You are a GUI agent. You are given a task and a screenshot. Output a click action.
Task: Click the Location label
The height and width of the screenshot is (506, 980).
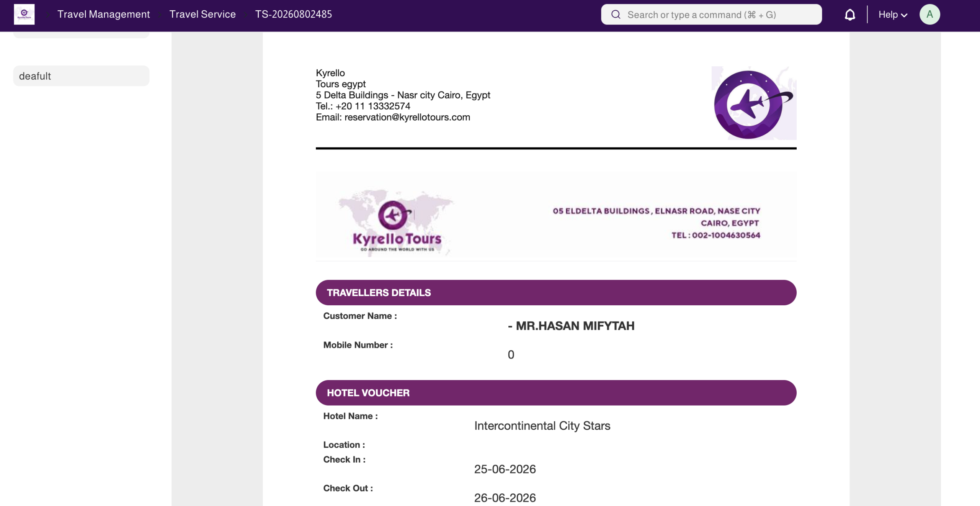pyautogui.click(x=344, y=445)
